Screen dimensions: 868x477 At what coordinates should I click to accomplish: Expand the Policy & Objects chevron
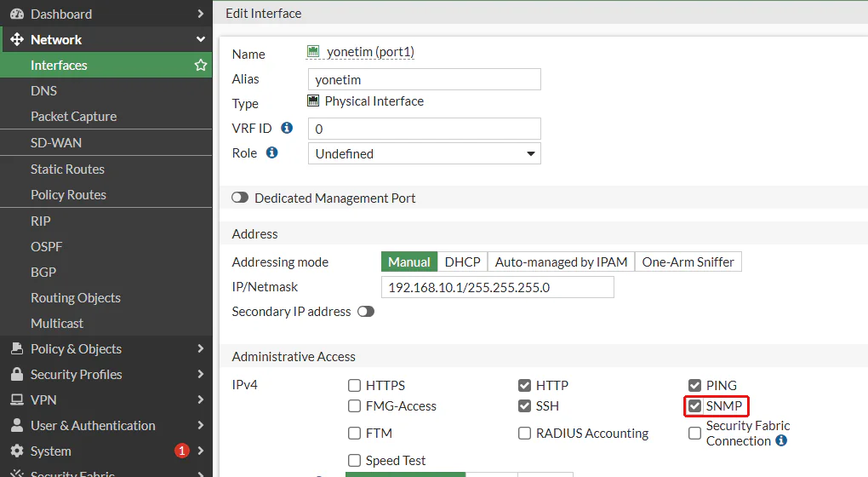(200, 348)
